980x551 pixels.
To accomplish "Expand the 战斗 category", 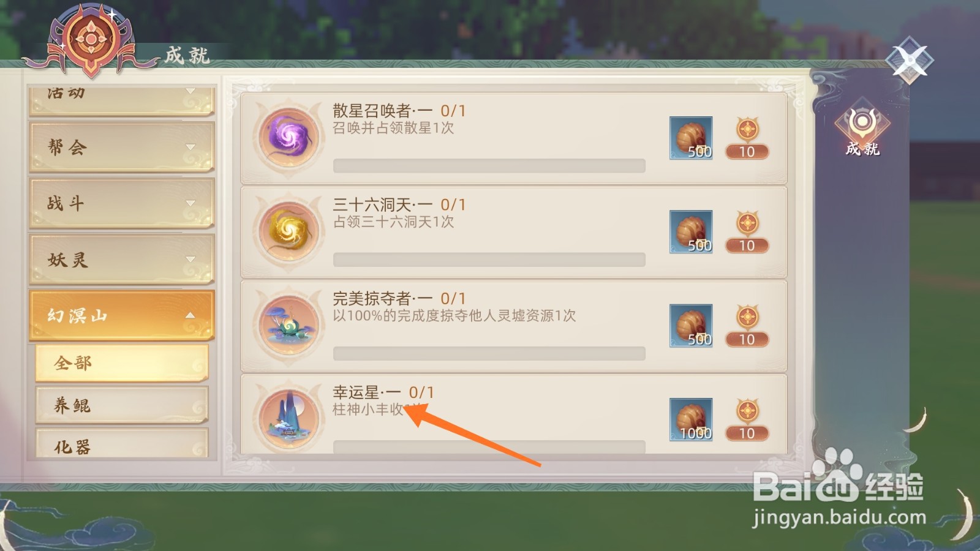I will [x=121, y=203].
